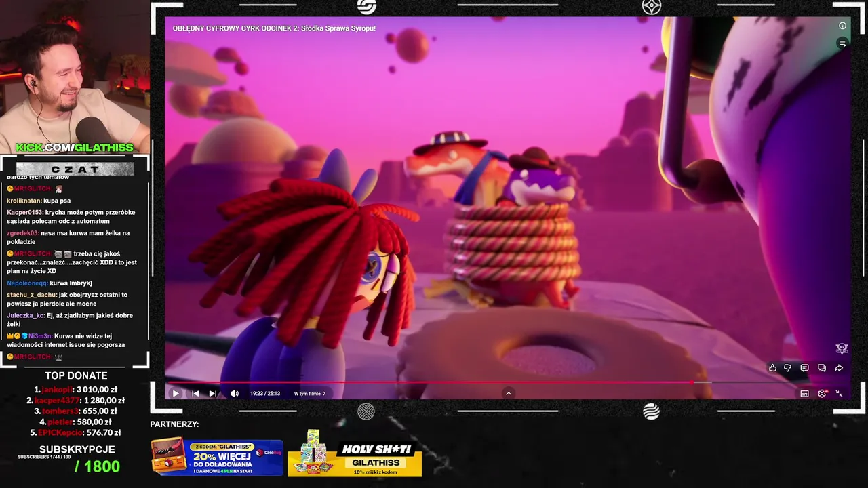
Task: Select chat username Ni3m3n
Action: pos(39,336)
